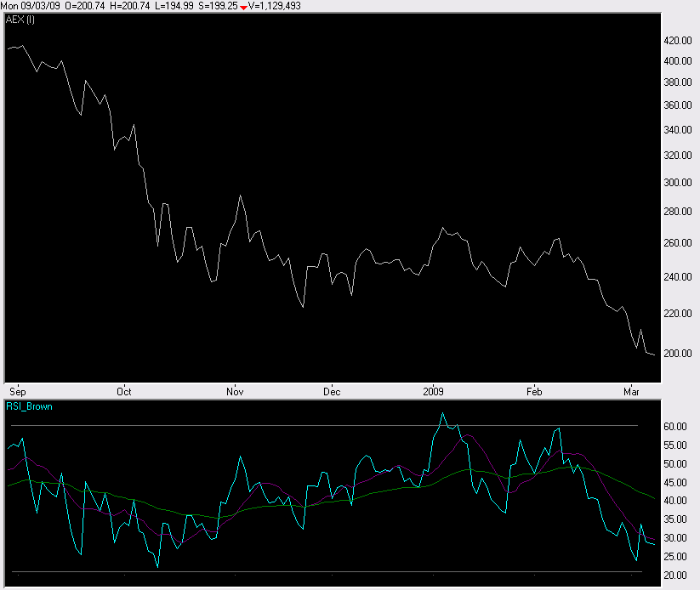Select the RSI_Brown indicator label

click(x=30, y=407)
